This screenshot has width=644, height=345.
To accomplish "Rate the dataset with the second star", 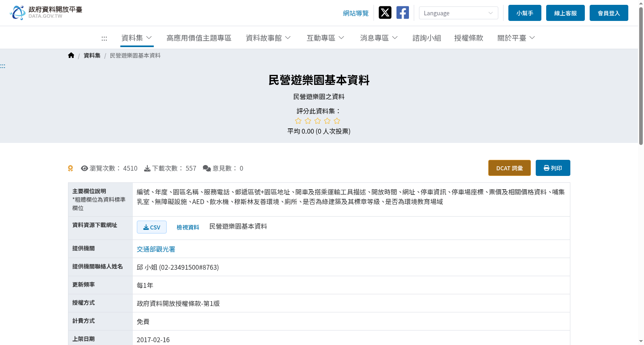I will [308, 121].
